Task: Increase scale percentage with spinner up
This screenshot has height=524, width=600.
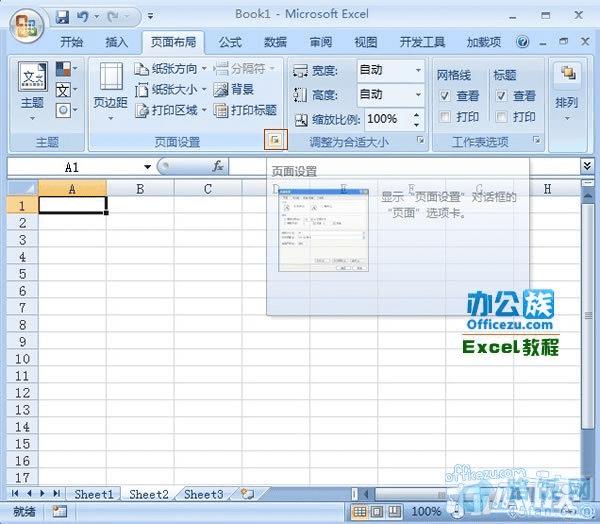Action: [x=416, y=115]
